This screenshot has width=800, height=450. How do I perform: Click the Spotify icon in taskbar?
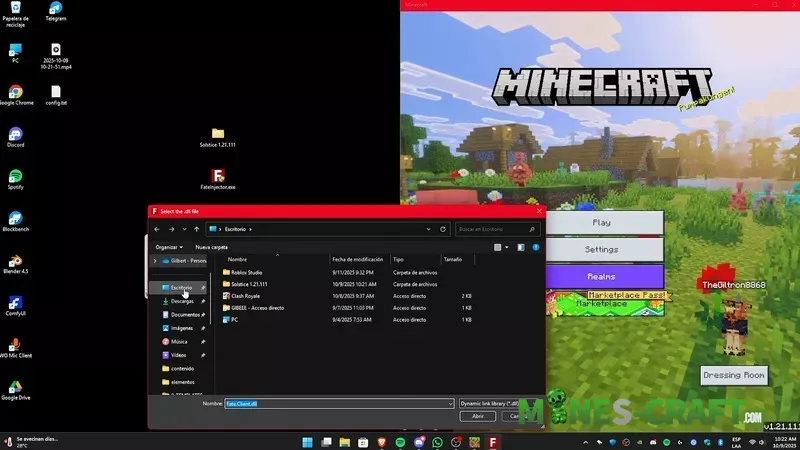coord(400,441)
